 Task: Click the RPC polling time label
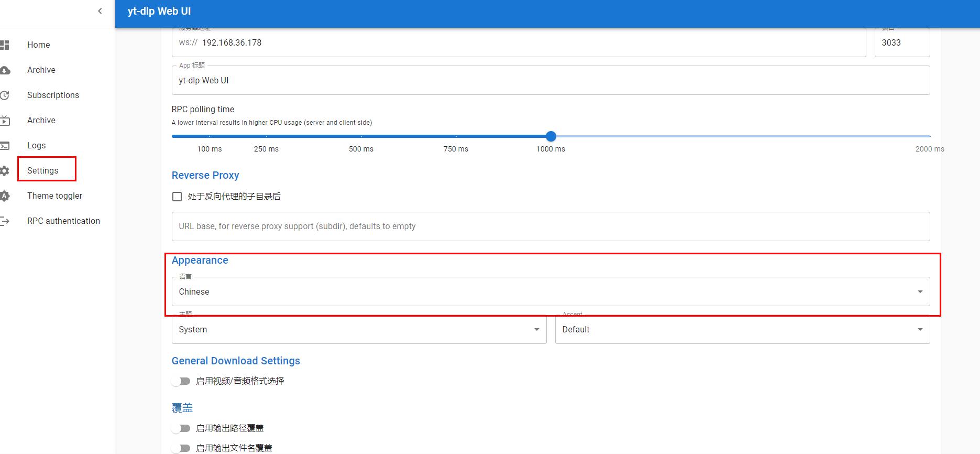pyautogui.click(x=203, y=109)
